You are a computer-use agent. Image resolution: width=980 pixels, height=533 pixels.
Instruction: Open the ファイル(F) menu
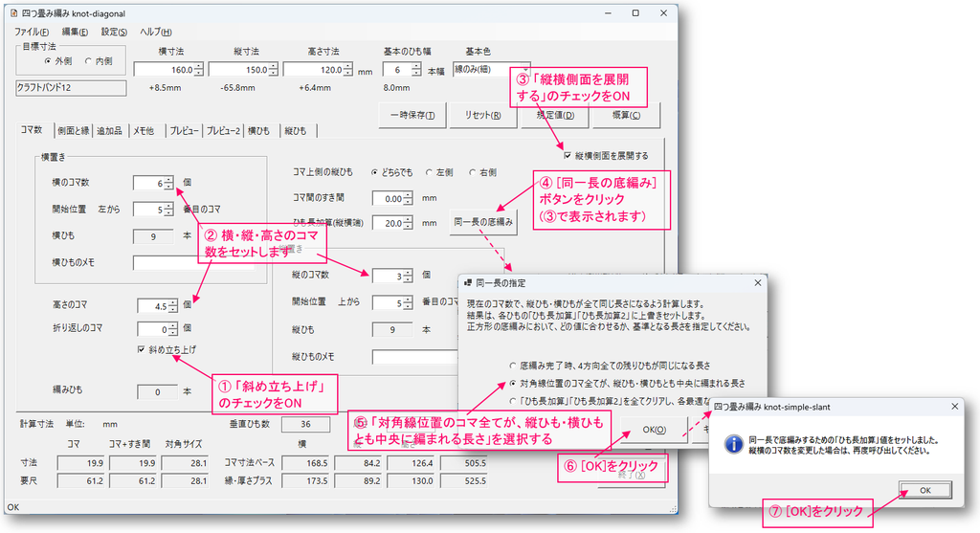point(32,32)
